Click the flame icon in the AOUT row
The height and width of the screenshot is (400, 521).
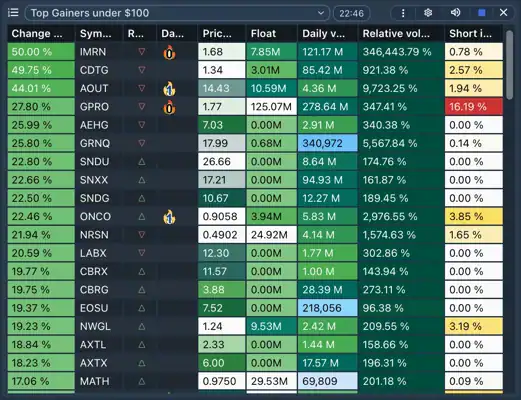click(x=169, y=89)
